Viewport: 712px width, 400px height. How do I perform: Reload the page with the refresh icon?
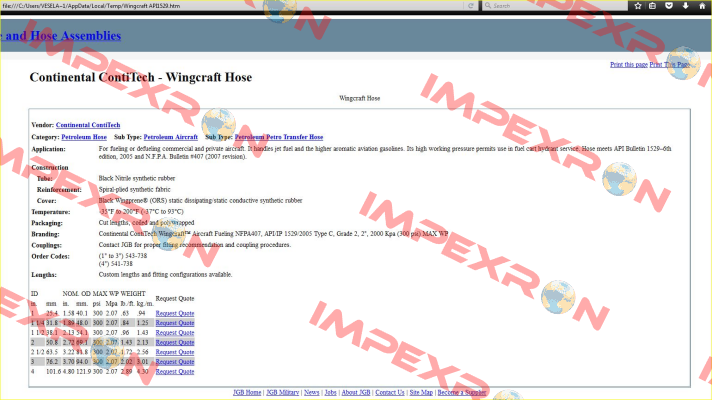tap(471, 5)
